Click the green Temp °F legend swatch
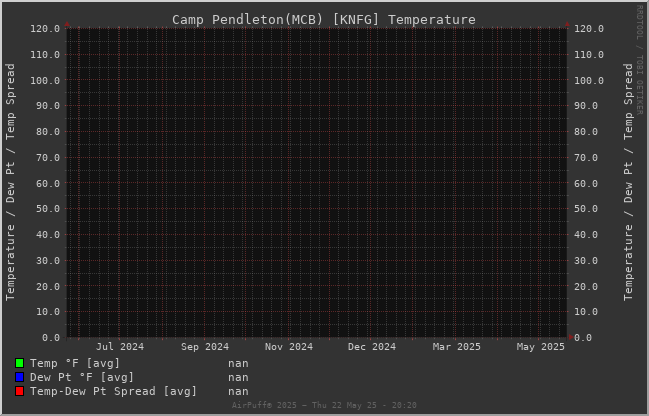649x416 pixels. point(19,363)
